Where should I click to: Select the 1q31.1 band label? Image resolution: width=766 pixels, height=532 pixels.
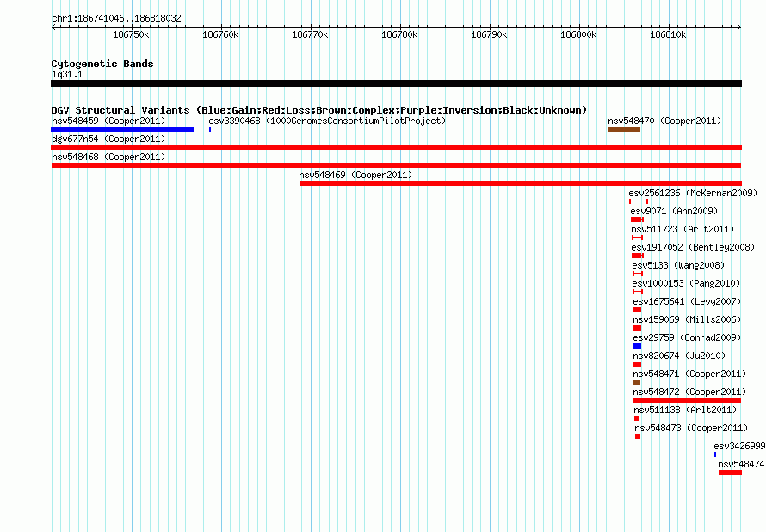tap(67, 74)
